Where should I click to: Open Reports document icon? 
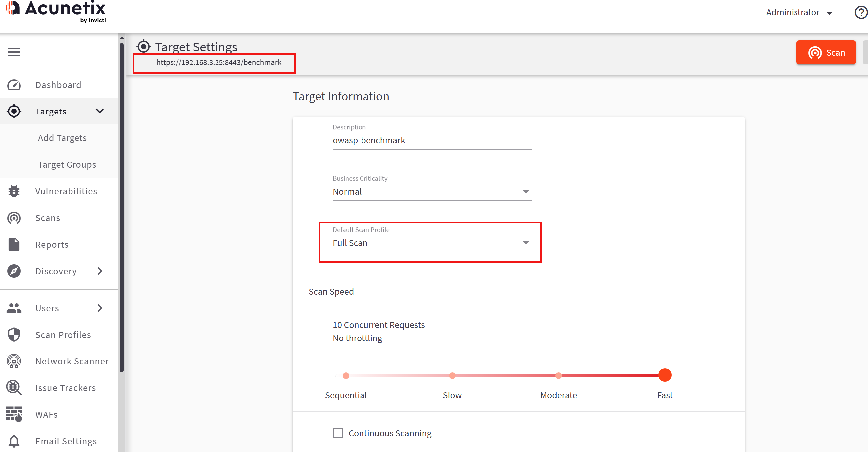point(14,245)
